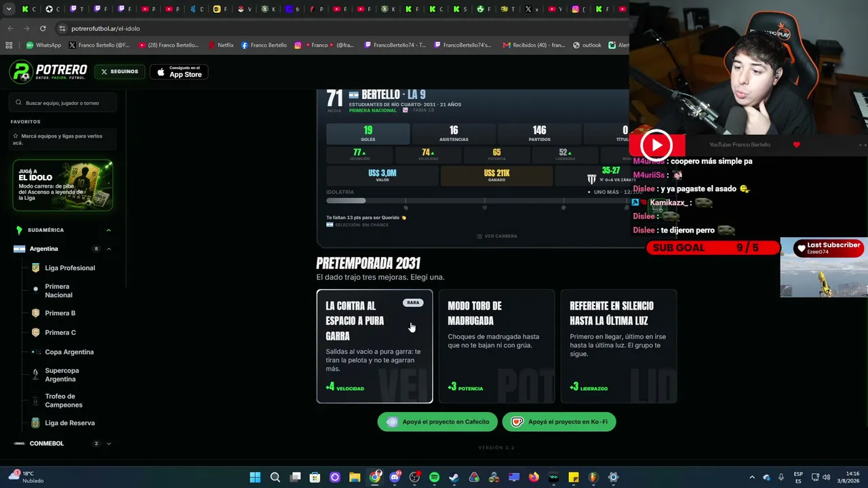
Task: Show hidden system tray icons
Action: [751, 477]
